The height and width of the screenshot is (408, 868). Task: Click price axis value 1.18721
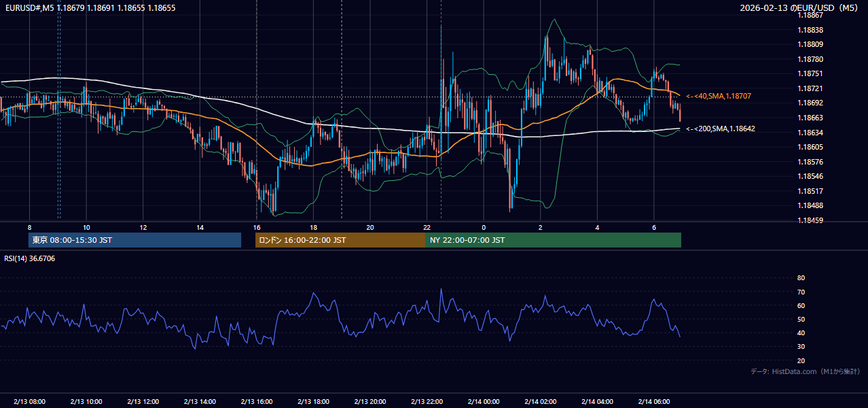pyautogui.click(x=810, y=88)
